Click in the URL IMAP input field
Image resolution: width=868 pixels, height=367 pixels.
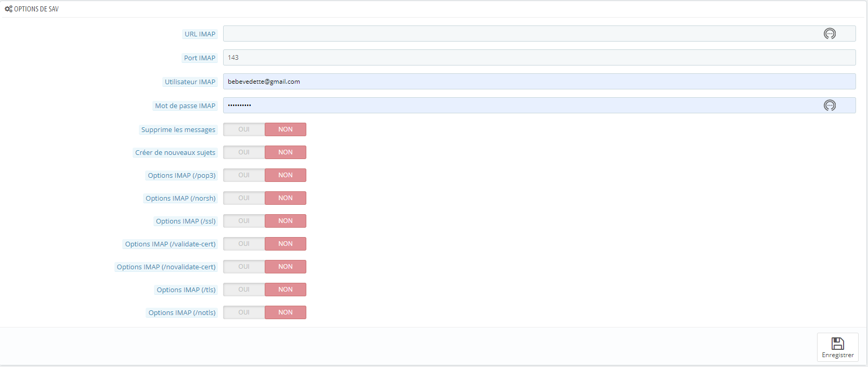tap(539, 34)
